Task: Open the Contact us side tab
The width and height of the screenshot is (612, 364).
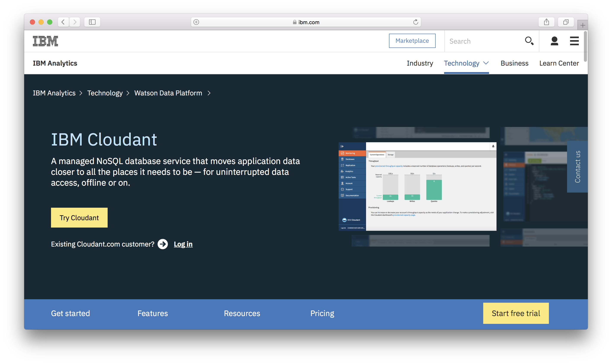Action: [577, 166]
